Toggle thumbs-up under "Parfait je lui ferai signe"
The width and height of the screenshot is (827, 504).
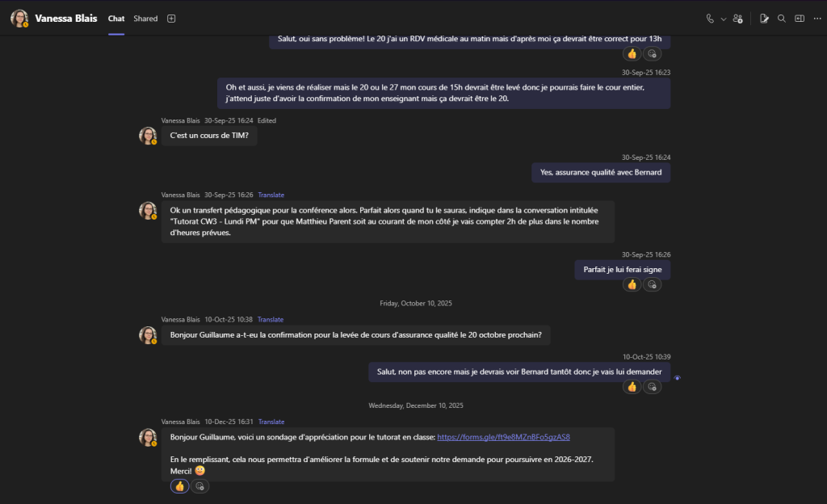tap(632, 284)
